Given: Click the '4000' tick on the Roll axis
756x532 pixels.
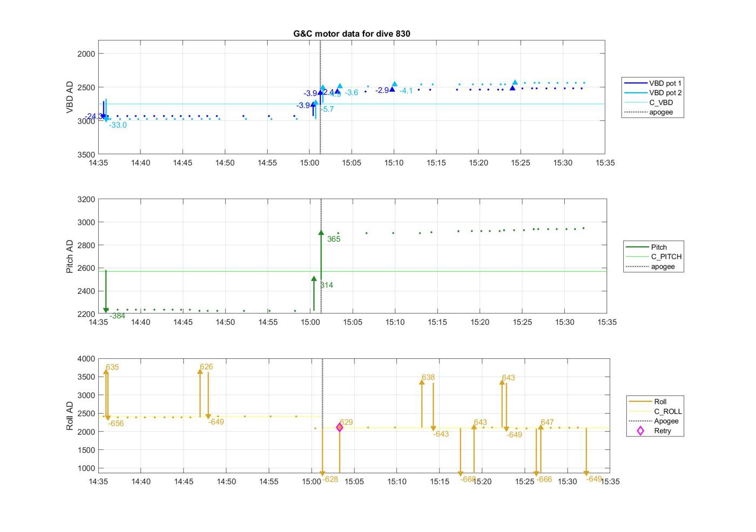Looking at the screenshot, I should pos(87,359).
